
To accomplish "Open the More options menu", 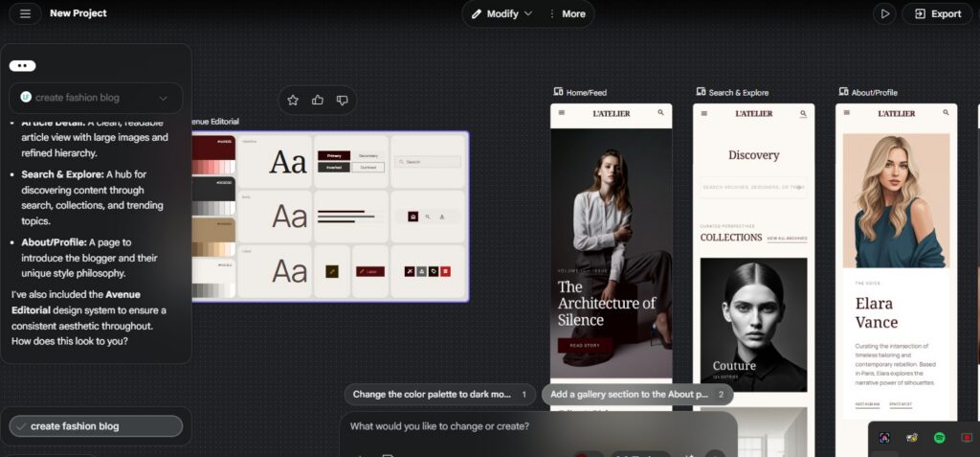I will pyautogui.click(x=567, y=13).
